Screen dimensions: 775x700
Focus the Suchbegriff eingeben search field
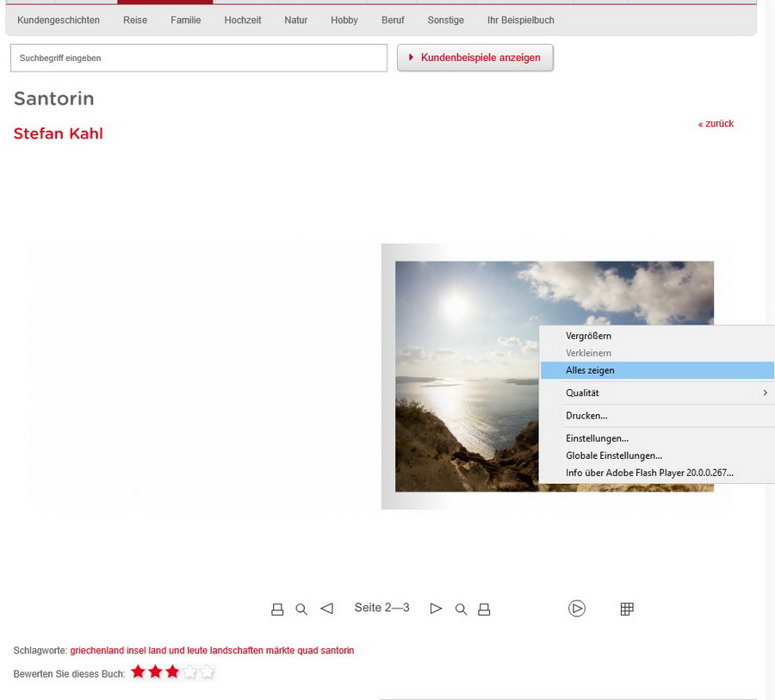(199, 58)
